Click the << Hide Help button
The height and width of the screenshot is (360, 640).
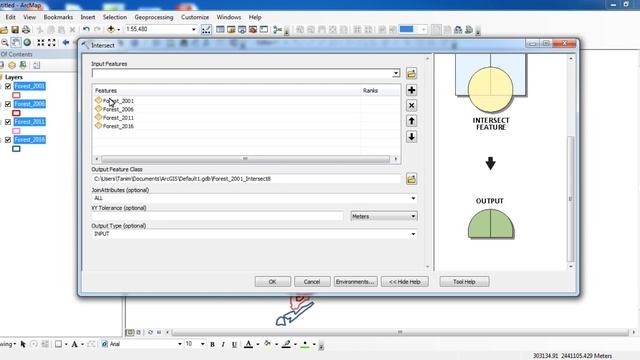(x=404, y=282)
